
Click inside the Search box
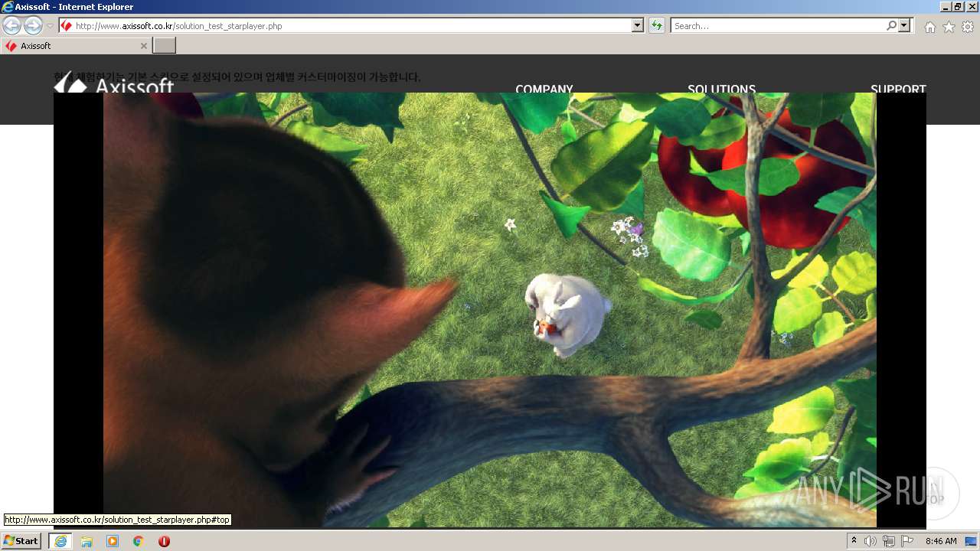pos(778,26)
